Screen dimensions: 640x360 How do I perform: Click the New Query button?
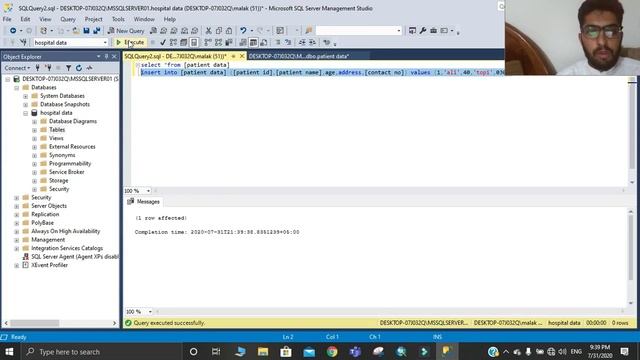click(x=126, y=31)
